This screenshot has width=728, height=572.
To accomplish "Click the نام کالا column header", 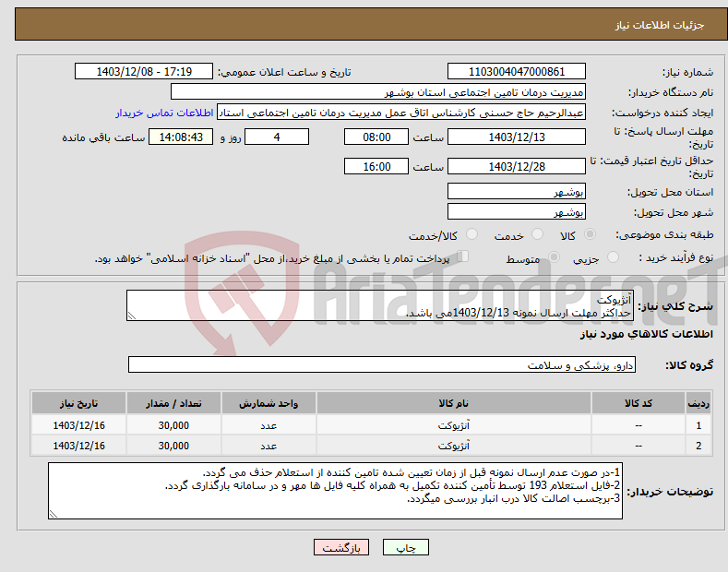I will tap(454, 403).
